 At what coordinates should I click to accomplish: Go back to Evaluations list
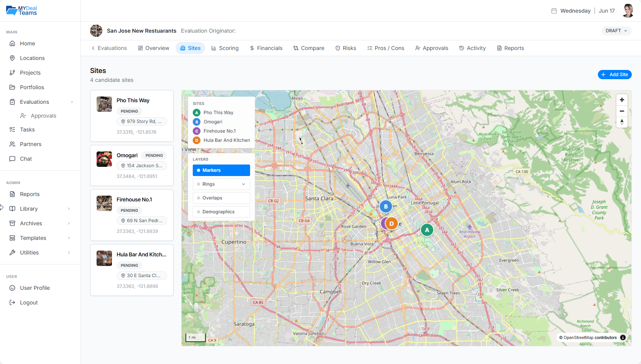pos(109,48)
